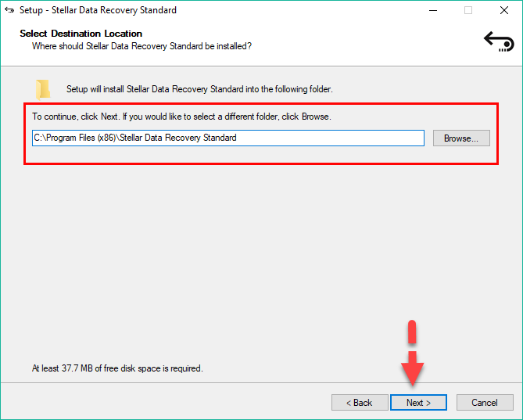This screenshot has height=420, width=523.
Task: Click the "Where should Stellar Data Recovery Standard be installed?" subtitle
Action: (141, 46)
